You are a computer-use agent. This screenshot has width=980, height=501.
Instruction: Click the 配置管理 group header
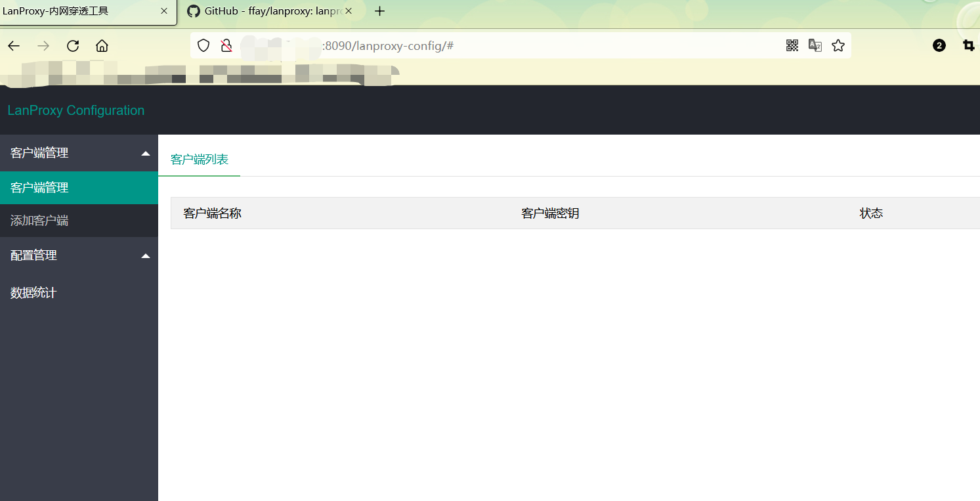[x=79, y=255]
